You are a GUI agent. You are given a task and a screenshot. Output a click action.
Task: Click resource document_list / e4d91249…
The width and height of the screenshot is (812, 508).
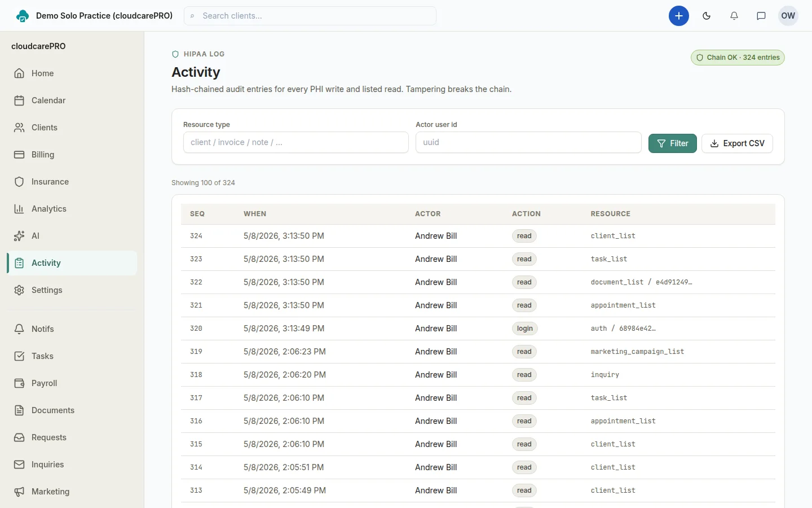coord(642,282)
